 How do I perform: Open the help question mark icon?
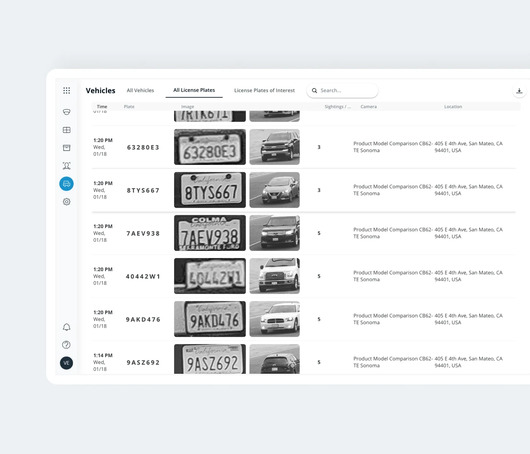(x=67, y=345)
